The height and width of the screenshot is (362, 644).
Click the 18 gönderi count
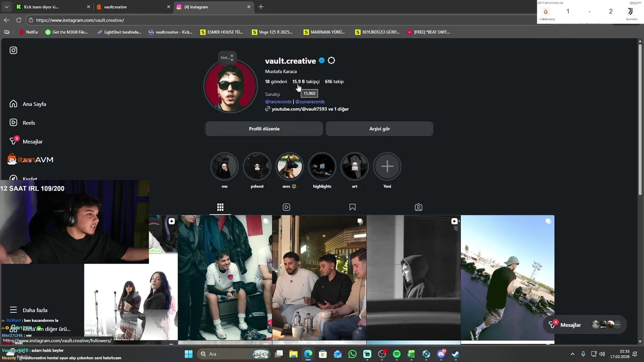point(276,81)
